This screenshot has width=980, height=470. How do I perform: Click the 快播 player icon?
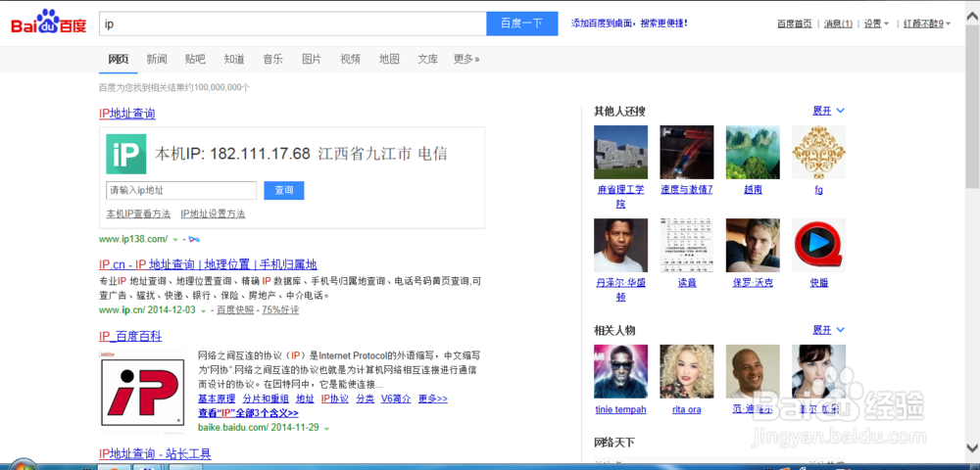pyautogui.click(x=818, y=246)
